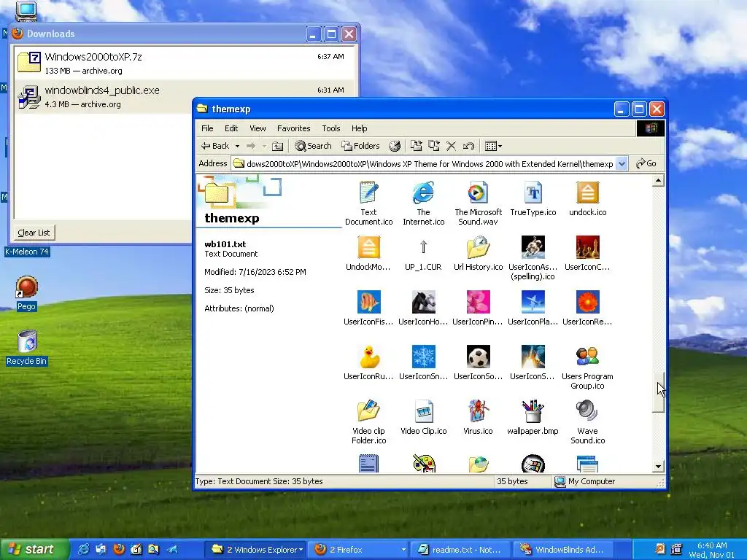The image size is (747, 560).
Task: Select the Video clip Folder.ico file
Action: point(368,422)
